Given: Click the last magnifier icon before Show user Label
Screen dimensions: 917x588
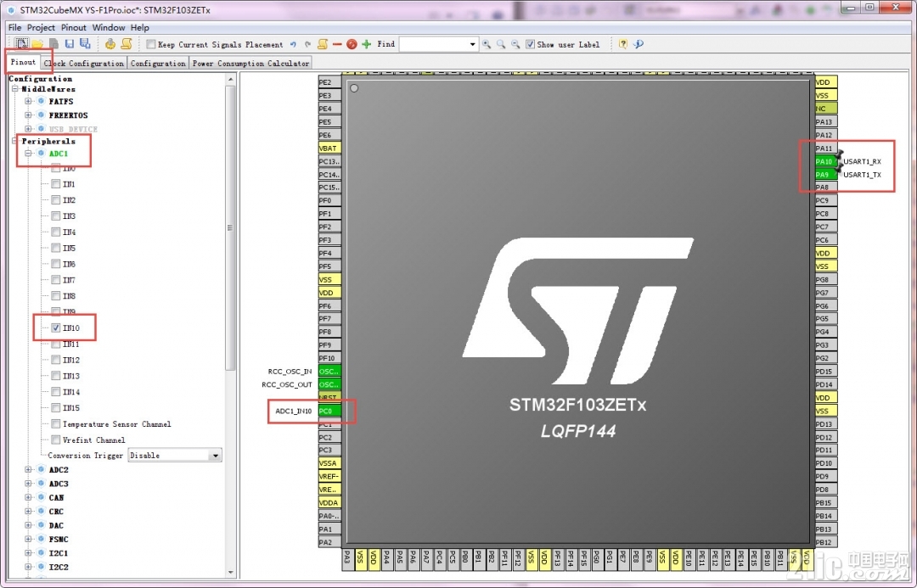Looking at the screenshot, I should (515, 44).
